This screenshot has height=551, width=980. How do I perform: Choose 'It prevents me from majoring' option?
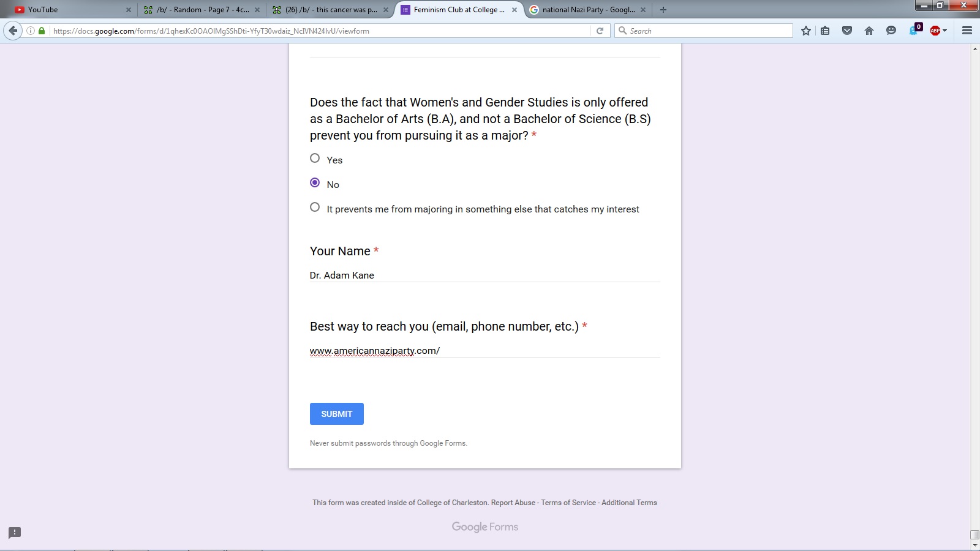click(x=315, y=207)
